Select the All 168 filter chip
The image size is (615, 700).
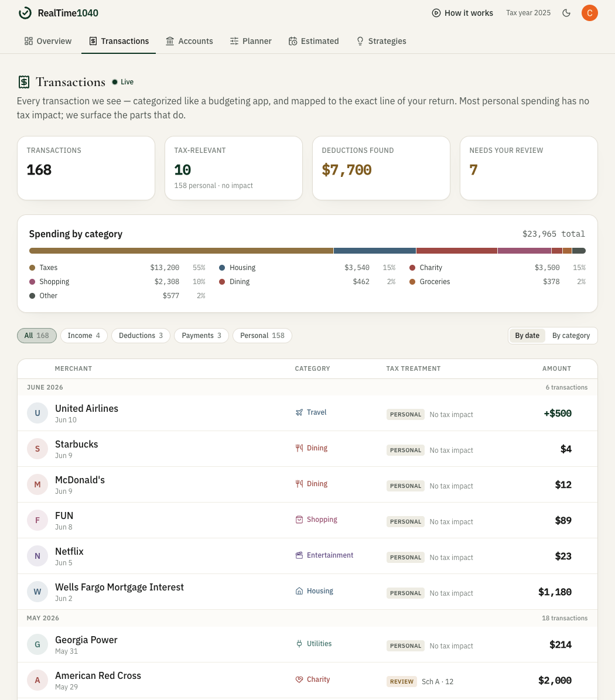[x=36, y=336]
